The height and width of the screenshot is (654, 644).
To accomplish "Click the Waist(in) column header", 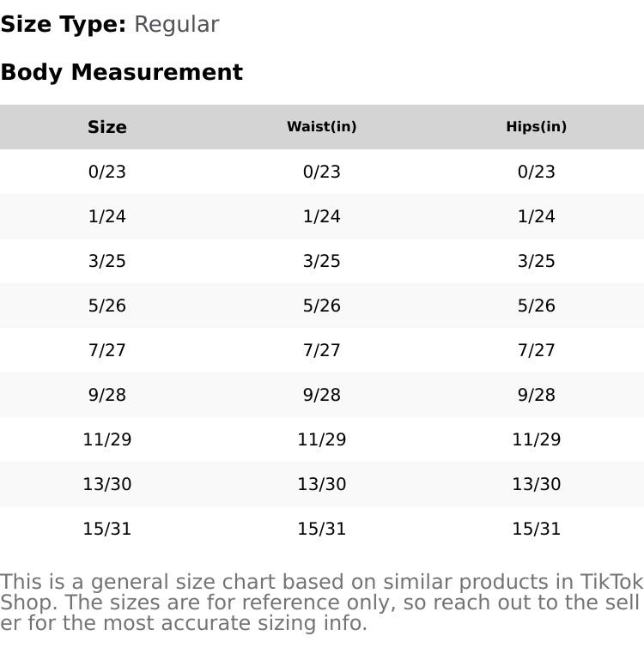I will coord(322,127).
